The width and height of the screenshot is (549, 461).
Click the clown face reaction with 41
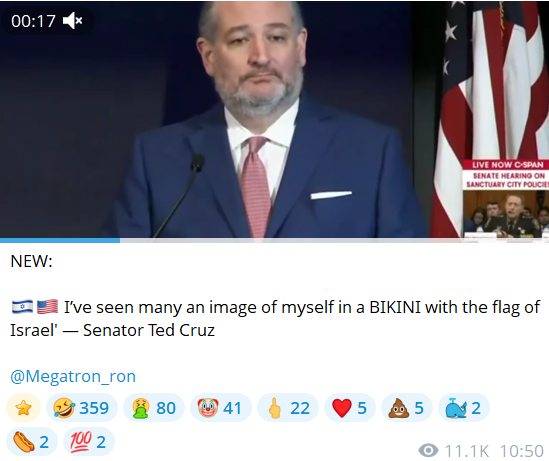pos(221,407)
